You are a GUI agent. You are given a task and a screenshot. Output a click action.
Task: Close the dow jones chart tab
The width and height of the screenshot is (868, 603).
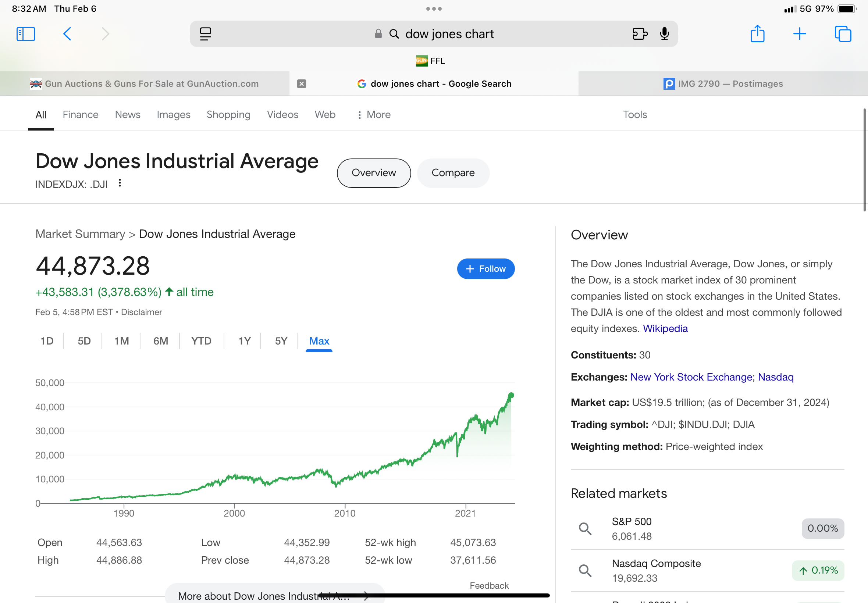click(302, 84)
